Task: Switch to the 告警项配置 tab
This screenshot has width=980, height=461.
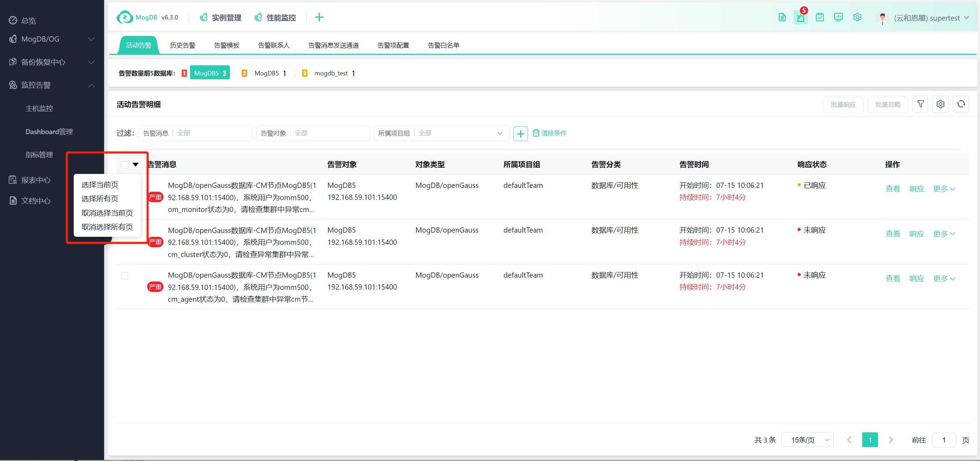Action: click(393, 45)
